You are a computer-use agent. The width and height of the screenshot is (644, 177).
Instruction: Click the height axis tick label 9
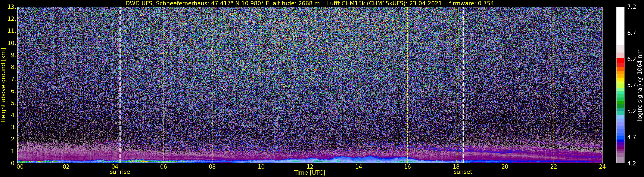[x=13, y=55]
